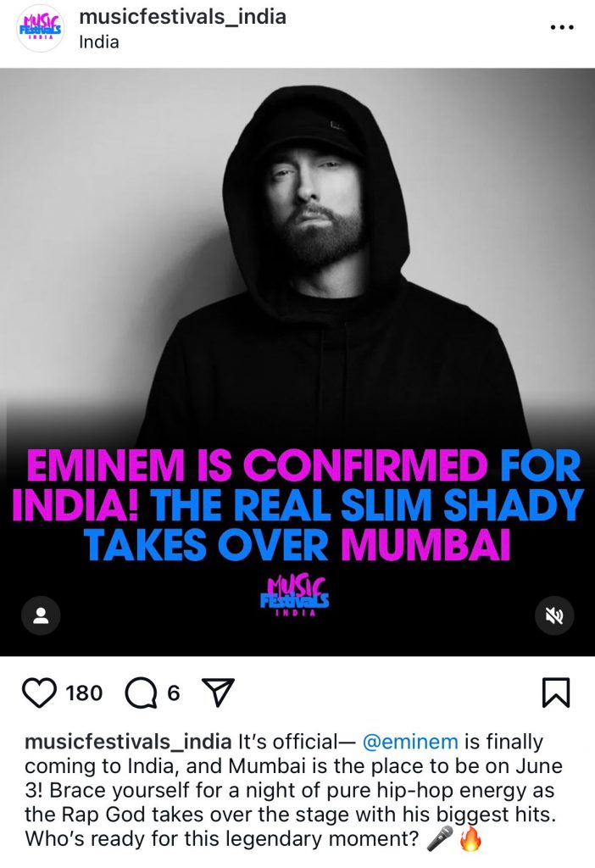Tap the musicfestivals_india username in the caption

point(128,742)
